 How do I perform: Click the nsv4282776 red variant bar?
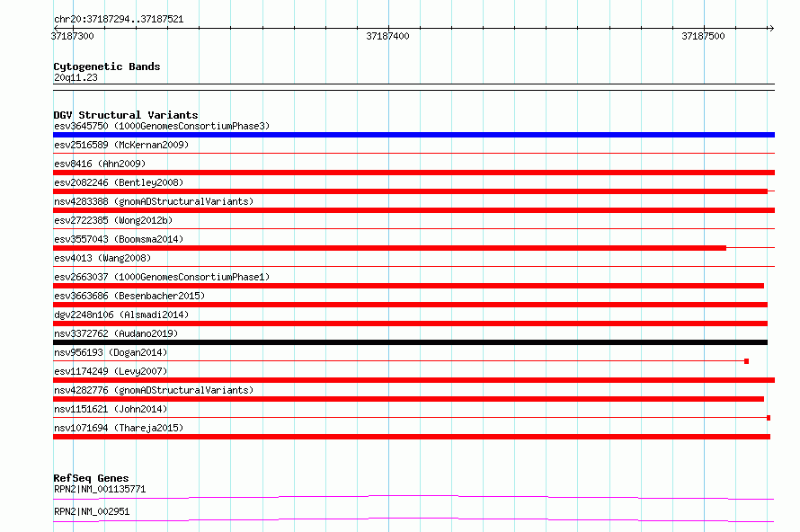[409, 399]
